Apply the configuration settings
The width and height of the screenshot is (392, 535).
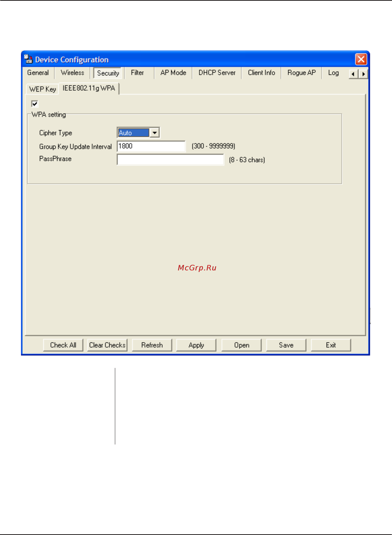click(x=196, y=345)
